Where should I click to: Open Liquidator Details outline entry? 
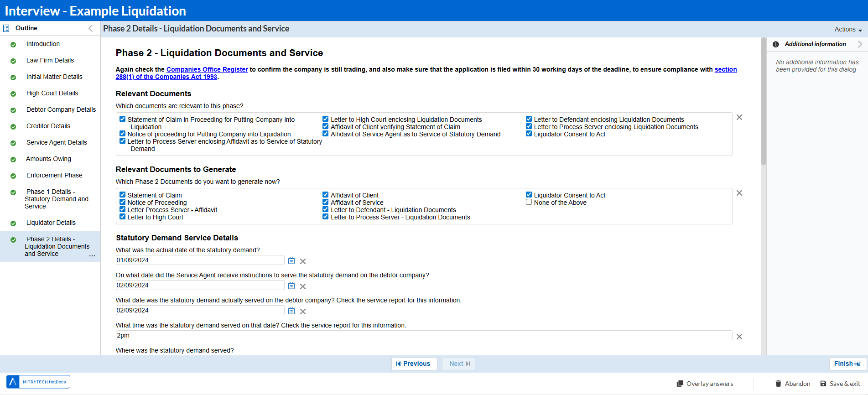[x=51, y=223]
